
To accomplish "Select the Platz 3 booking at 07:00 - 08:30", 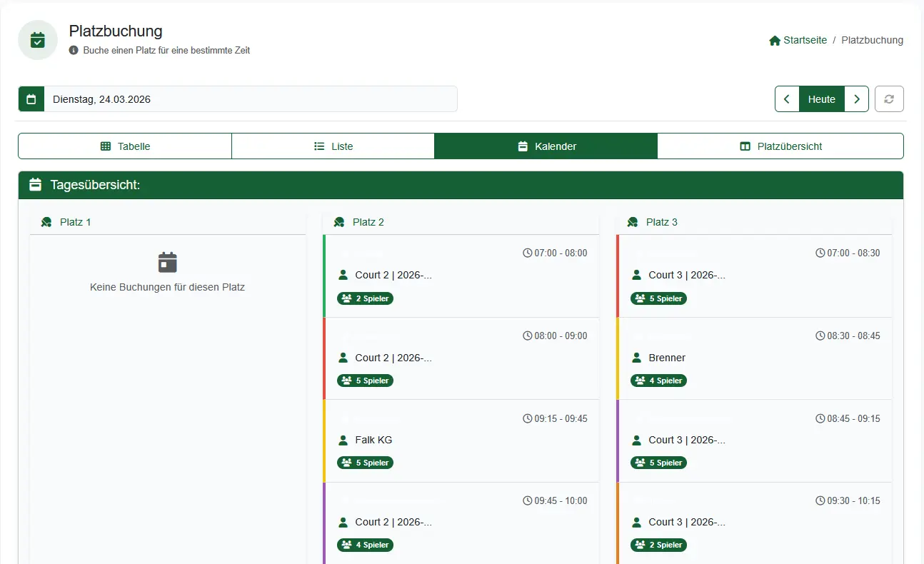I will tap(754, 276).
